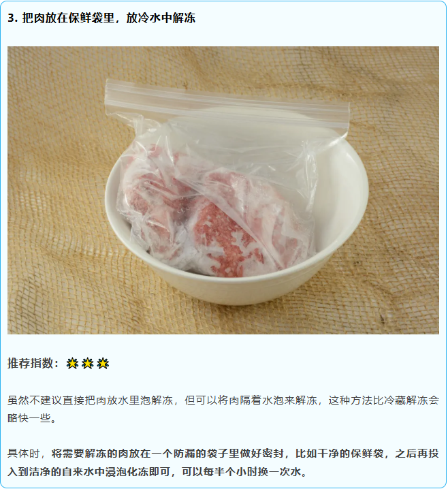Open the frozen meat in bag photo
The image size is (448, 489).
(x=223, y=190)
